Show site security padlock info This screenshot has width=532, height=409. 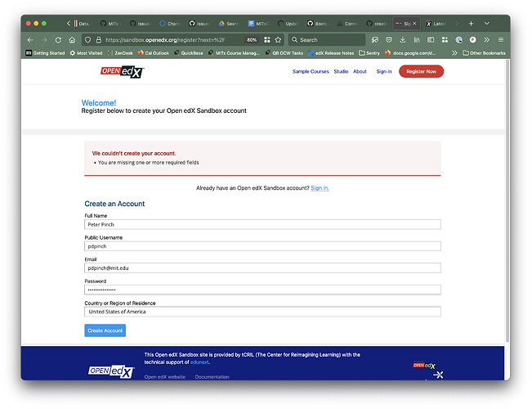click(98, 40)
